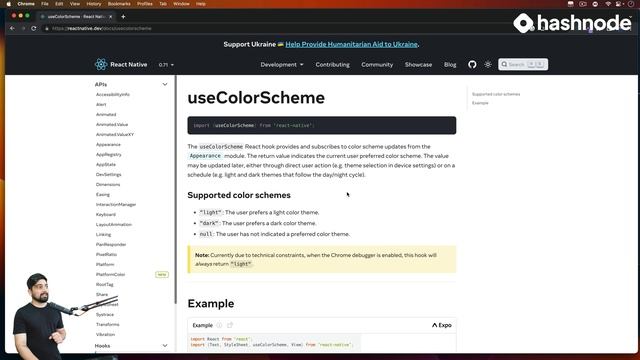Select PanResponder in the sidebar
The height and width of the screenshot is (360, 640).
(x=111, y=244)
